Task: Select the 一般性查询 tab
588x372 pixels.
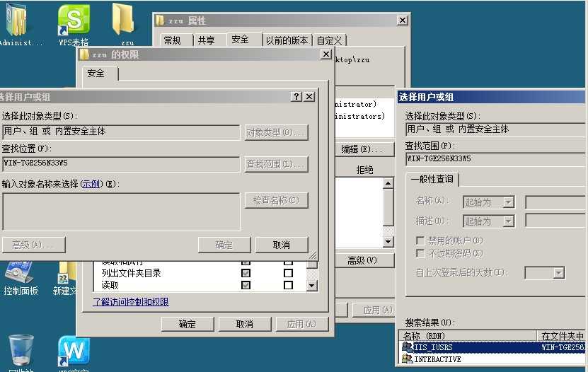Action: point(432,180)
